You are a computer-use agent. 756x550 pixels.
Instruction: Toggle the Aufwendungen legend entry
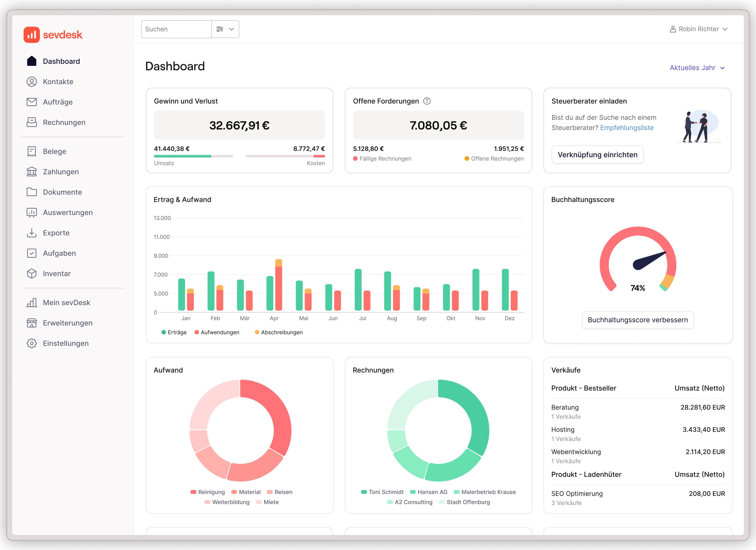(x=217, y=332)
